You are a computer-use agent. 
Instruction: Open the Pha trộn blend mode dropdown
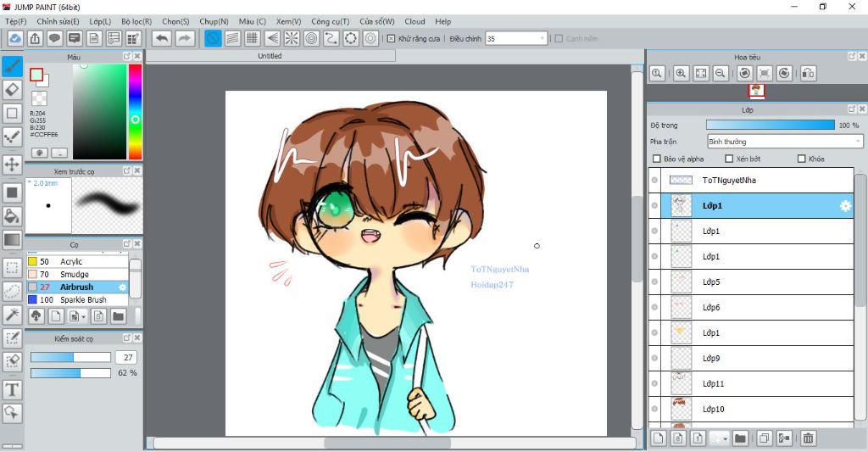point(784,142)
